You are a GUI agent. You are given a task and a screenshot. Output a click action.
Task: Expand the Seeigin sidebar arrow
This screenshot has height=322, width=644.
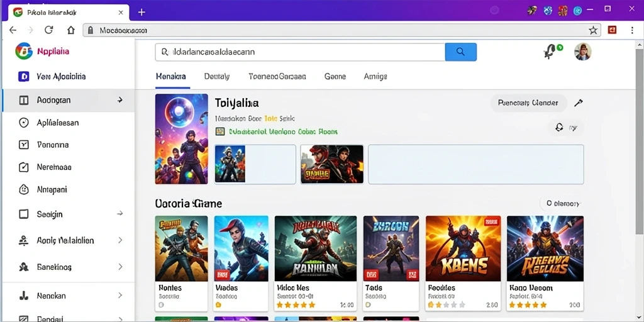coord(120,214)
